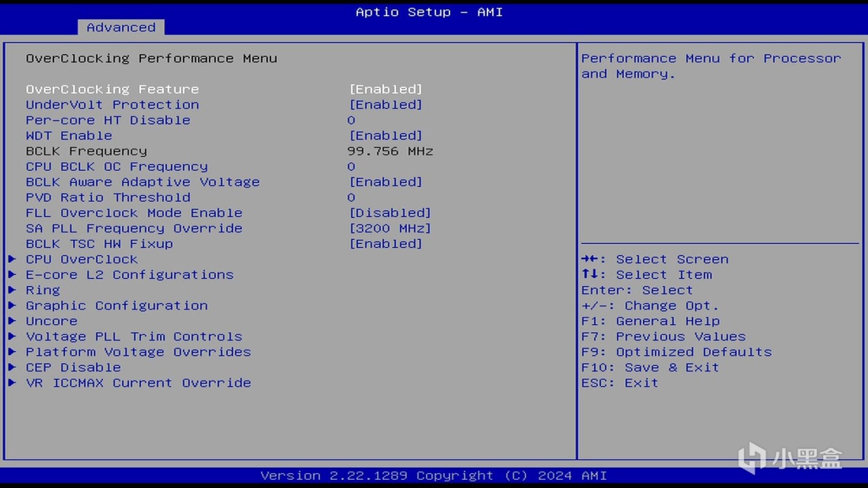The image size is (868, 488).
Task: Click the F7: Previous Values hint
Action: [x=663, y=337]
